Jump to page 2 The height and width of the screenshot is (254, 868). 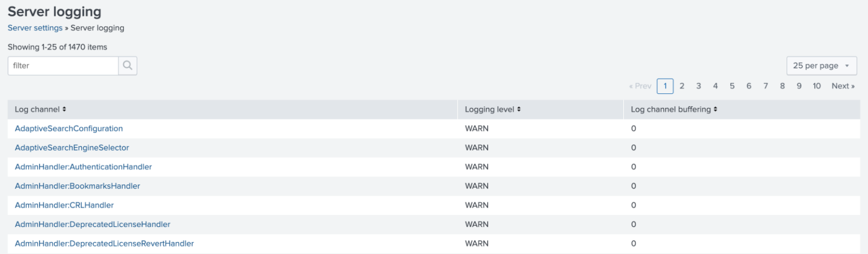point(682,86)
